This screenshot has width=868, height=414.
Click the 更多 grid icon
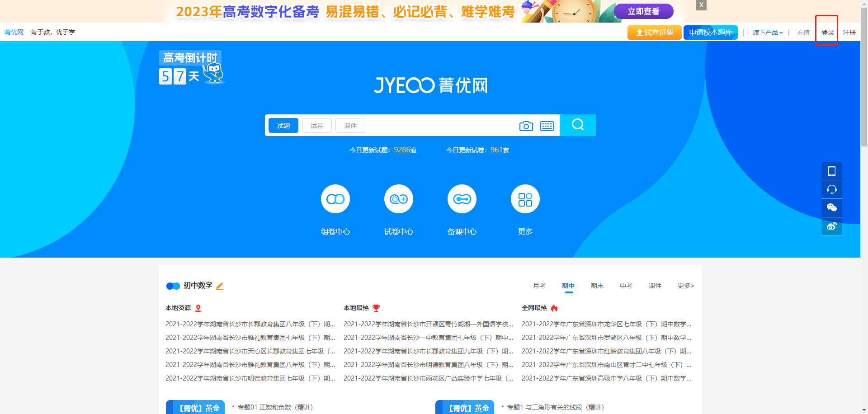(525, 199)
